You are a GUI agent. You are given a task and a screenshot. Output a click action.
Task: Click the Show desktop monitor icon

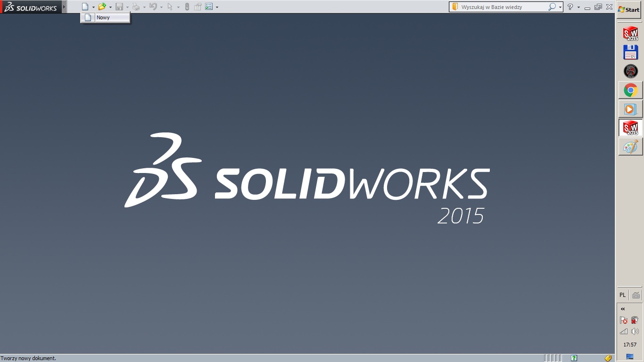coord(630,357)
